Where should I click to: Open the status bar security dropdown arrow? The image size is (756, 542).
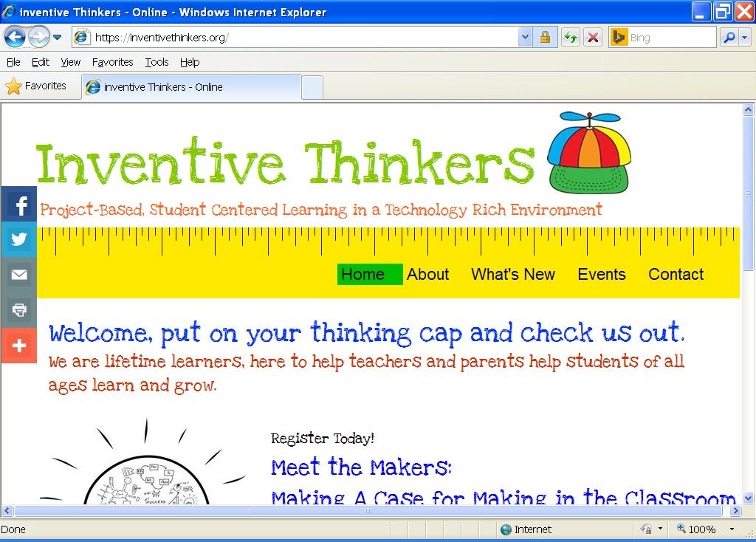(x=660, y=529)
